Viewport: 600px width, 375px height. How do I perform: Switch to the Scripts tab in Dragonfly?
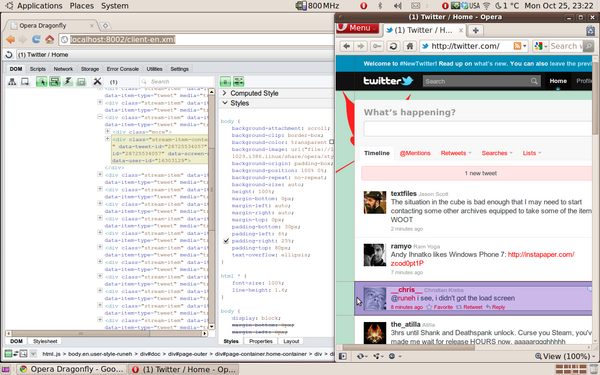tap(38, 69)
